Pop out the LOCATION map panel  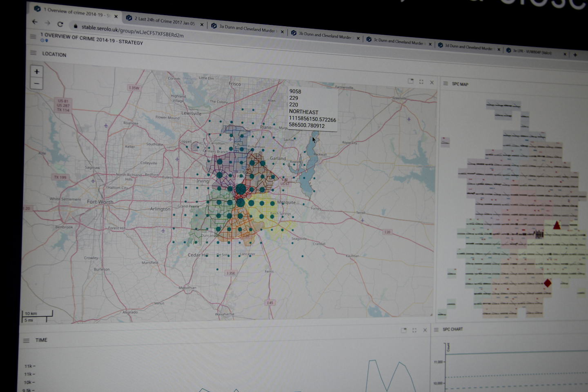(410, 81)
